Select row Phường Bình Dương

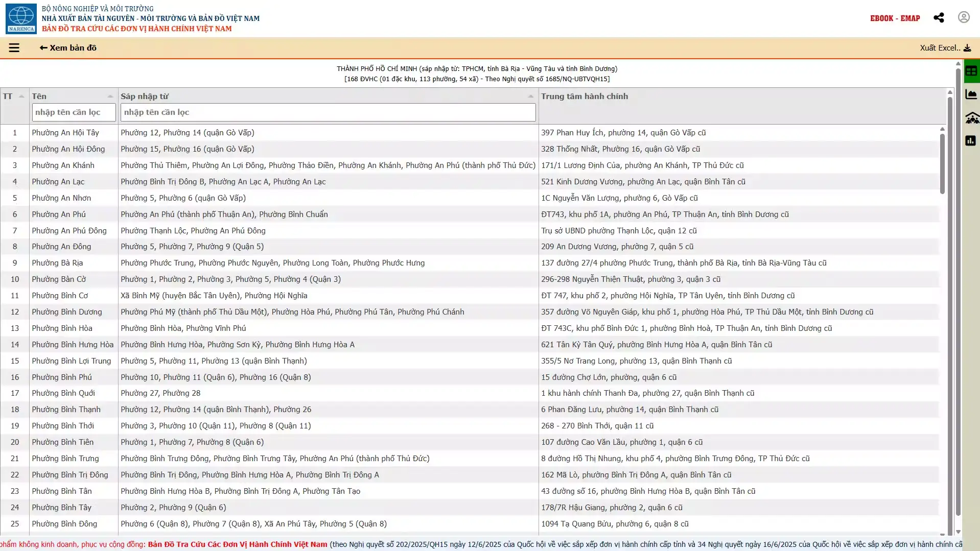(x=470, y=312)
